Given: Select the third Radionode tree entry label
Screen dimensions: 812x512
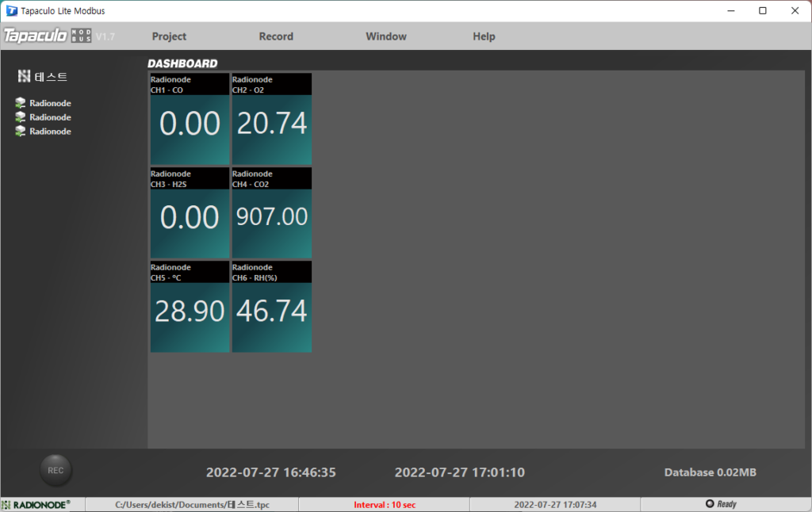Looking at the screenshot, I should click(50, 131).
